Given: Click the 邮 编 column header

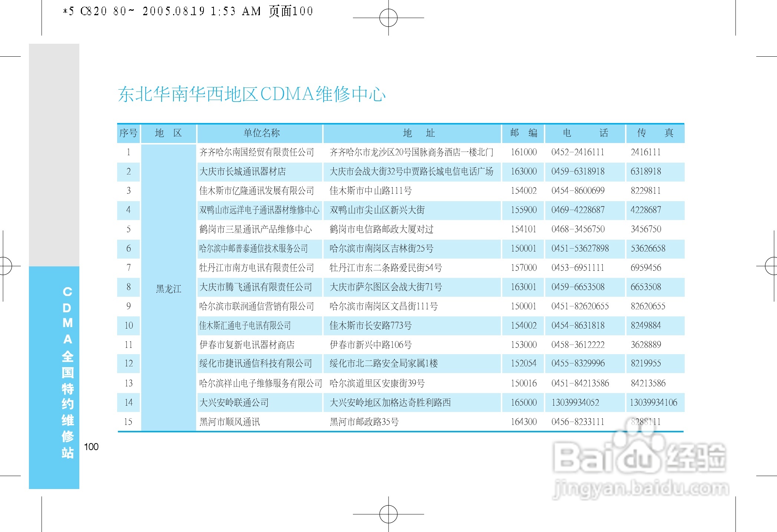Looking at the screenshot, I should coord(523,133).
